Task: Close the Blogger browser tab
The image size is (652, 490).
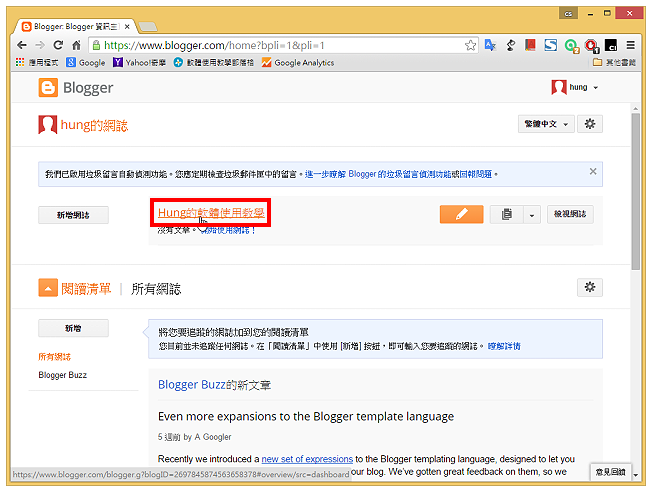Action: click(127, 27)
